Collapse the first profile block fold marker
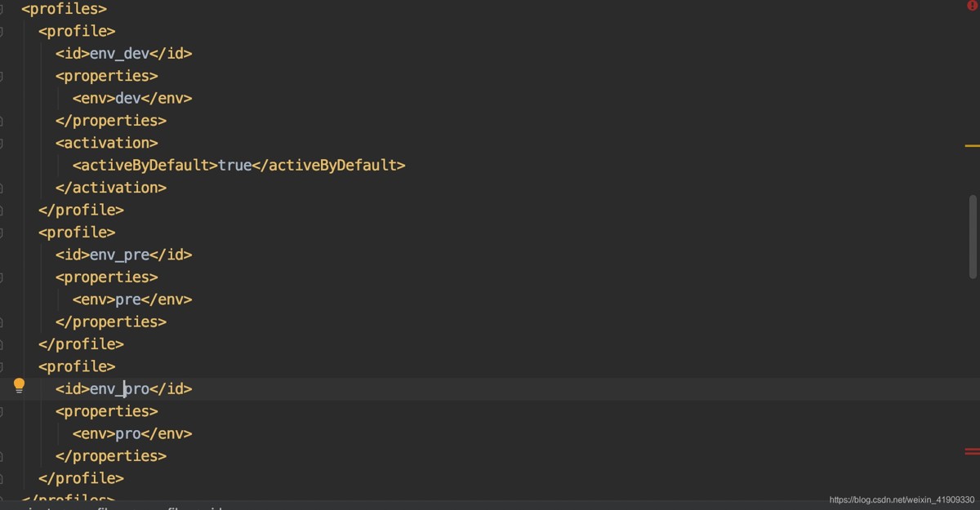This screenshot has width=980, height=510. coord(2,31)
